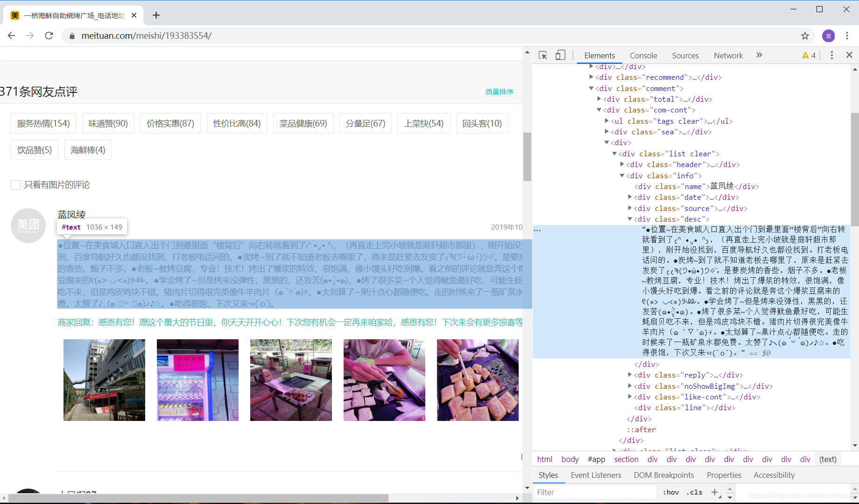Open the Chrome three-dot menu

click(x=847, y=35)
